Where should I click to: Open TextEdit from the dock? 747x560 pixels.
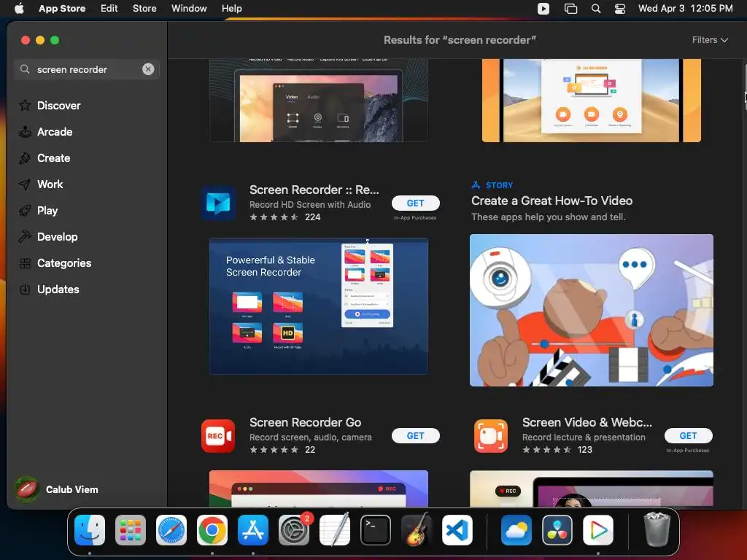pyautogui.click(x=335, y=530)
